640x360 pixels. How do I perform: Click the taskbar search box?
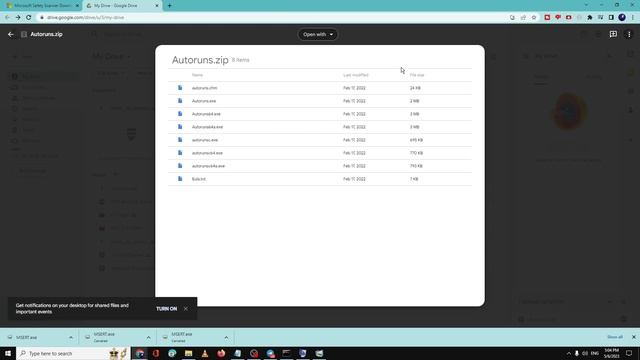click(x=73, y=353)
